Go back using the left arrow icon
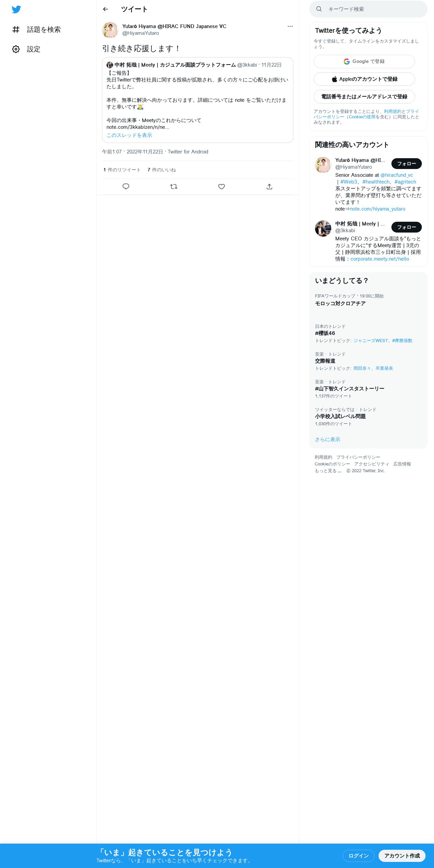The height and width of the screenshot is (868, 434). (x=105, y=9)
